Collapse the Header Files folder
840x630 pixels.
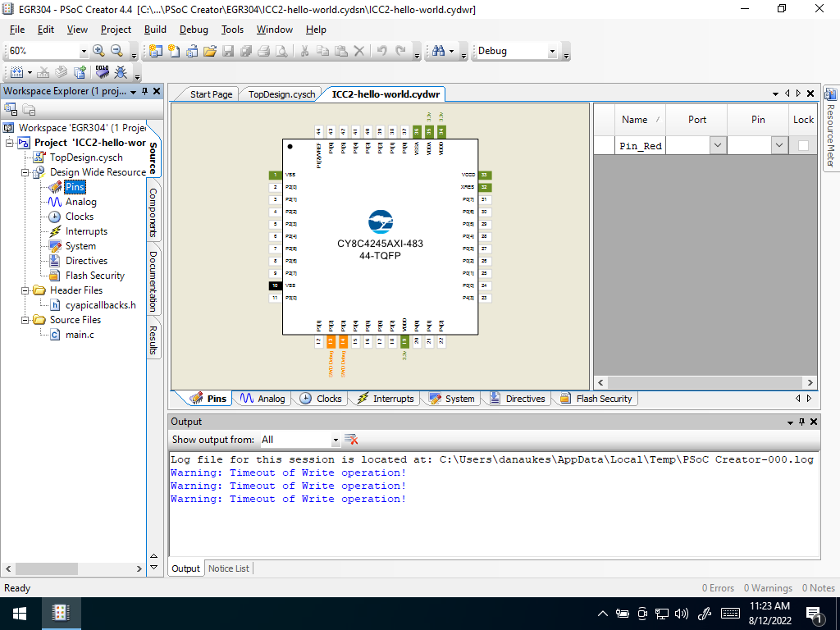coord(25,290)
